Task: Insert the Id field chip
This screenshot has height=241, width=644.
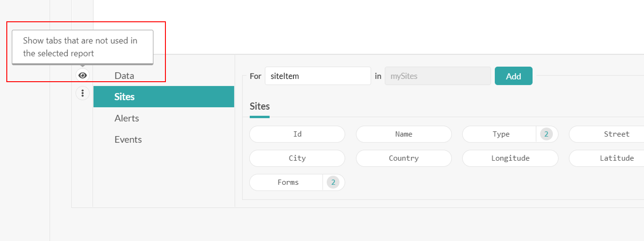Action: [x=297, y=134]
